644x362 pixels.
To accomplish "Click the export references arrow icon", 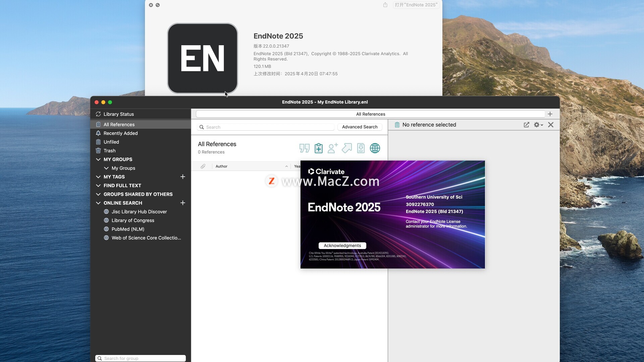I will coord(347,148).
